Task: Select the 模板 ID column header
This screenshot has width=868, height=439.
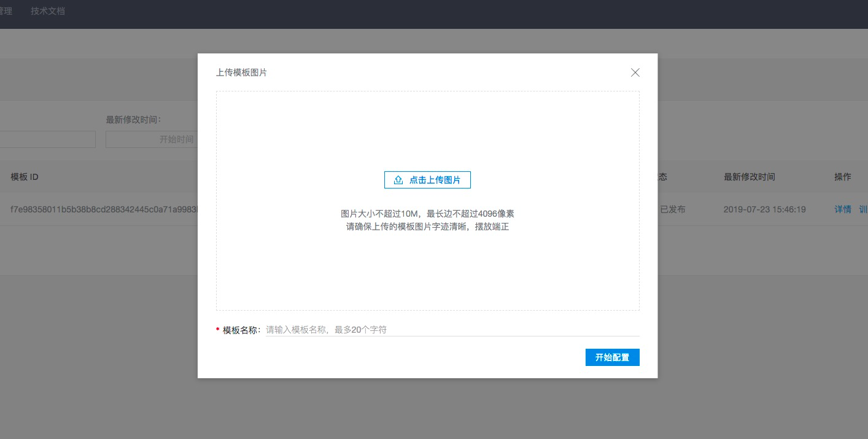Action: tap(25, 177)
